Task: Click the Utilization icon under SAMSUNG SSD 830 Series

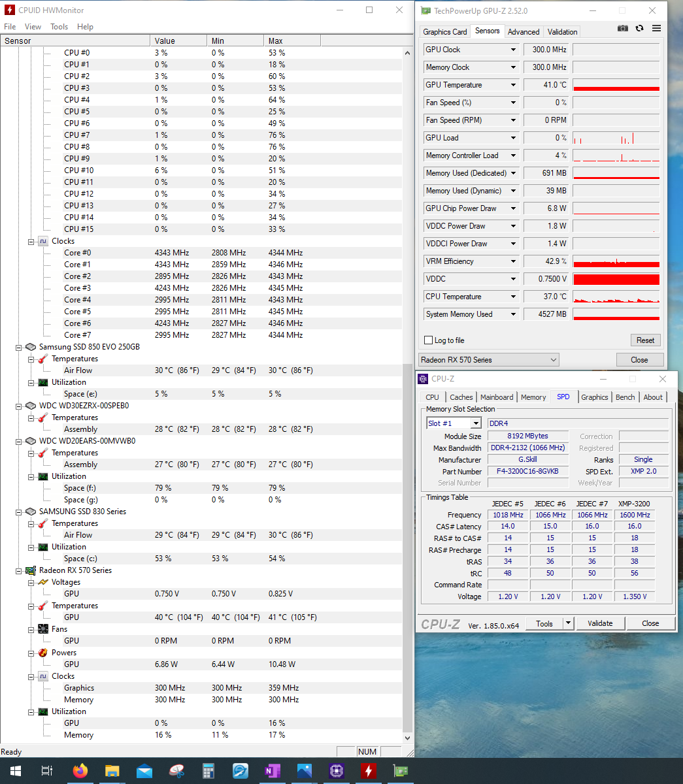Action: click(42, 547)
